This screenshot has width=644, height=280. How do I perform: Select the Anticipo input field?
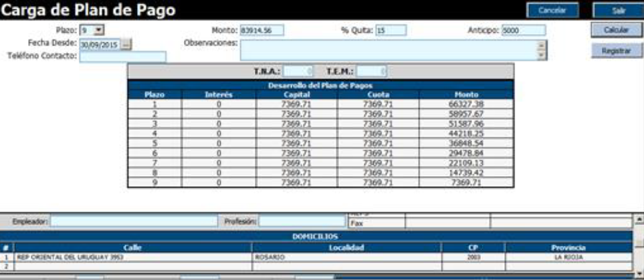(x=524, y=30)
